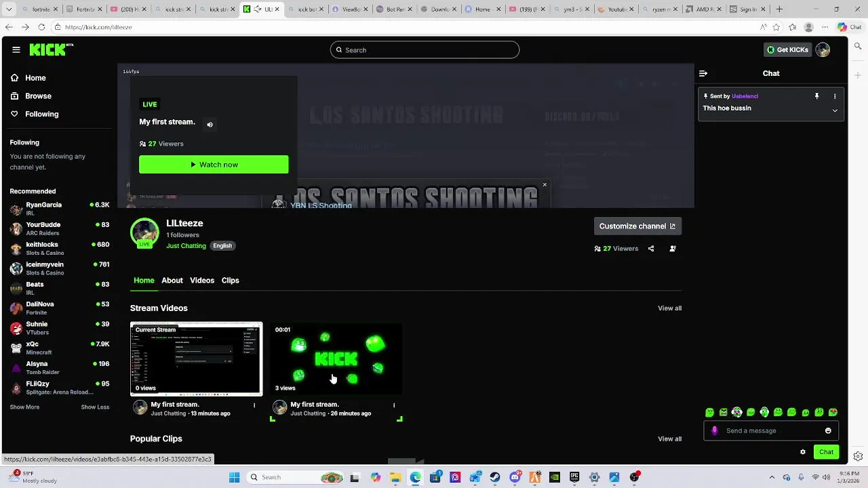This screenshot has height=488, width=868.
Task: Click the taskbar Search box
Action: pyautogui.click(x=295, y=477)
